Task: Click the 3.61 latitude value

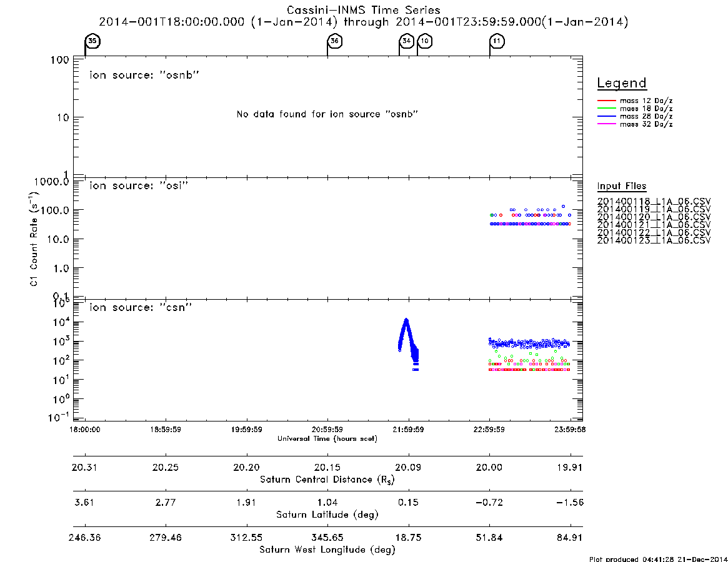Action: pyautogui.click(x=84, y=503)
